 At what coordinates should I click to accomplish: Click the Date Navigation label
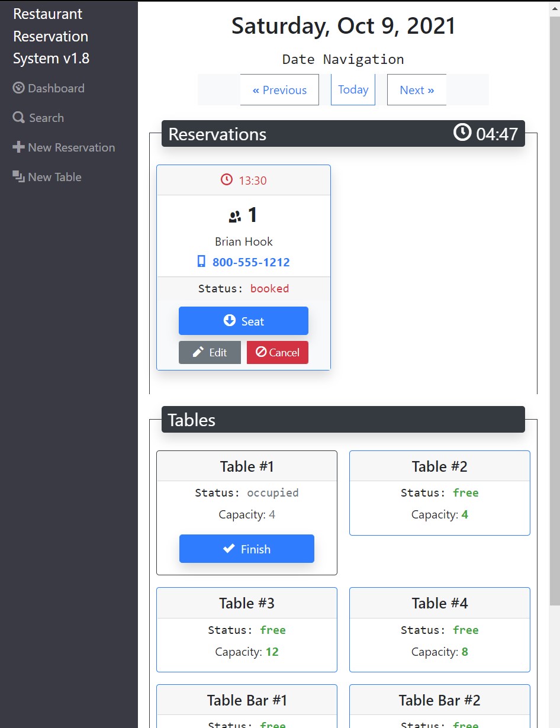[x=343, y=59]
